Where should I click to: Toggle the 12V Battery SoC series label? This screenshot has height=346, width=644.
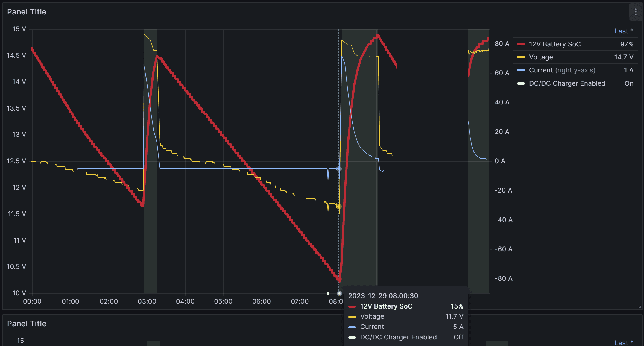coord(555,44)
